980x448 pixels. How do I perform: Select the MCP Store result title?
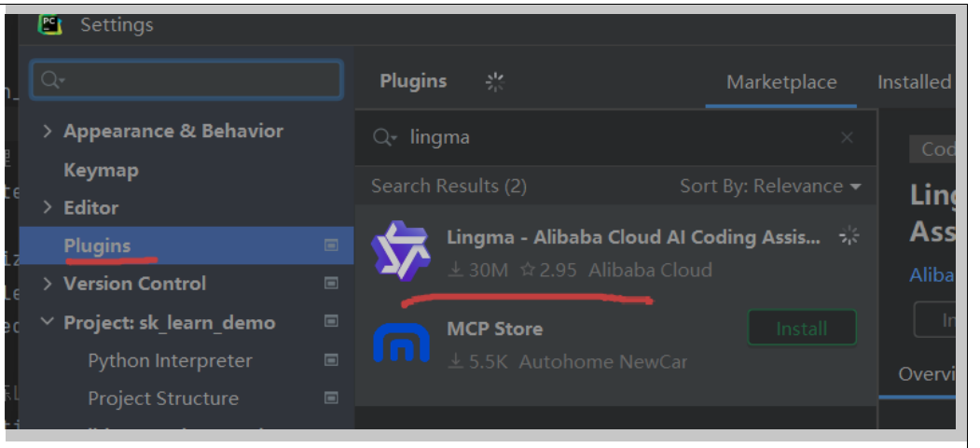[494, 329]
